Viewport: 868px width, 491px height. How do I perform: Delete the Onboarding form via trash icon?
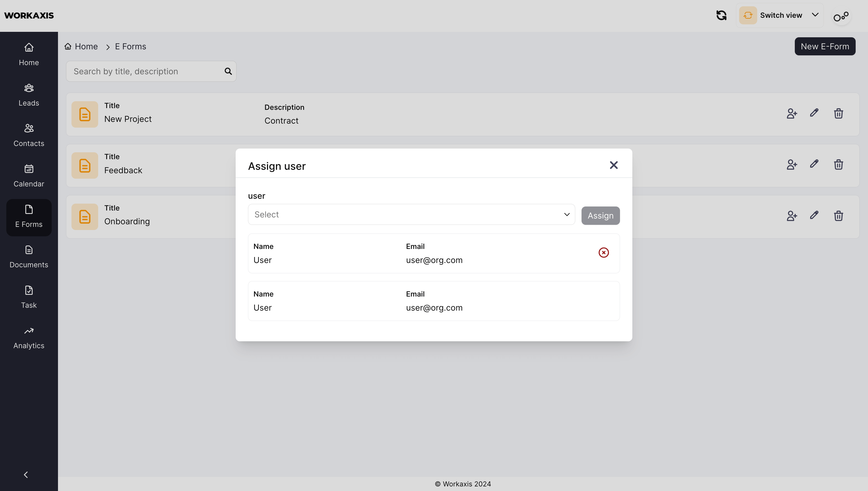click(838, 216)
